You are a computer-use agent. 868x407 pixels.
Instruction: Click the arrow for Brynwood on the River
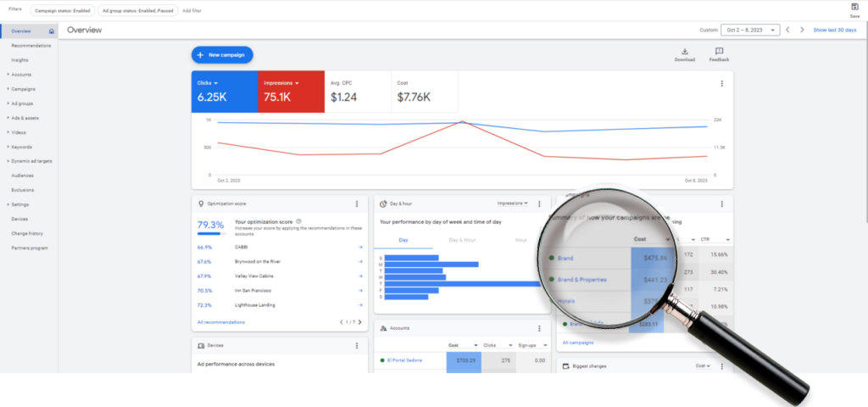(x=360, y=261)
